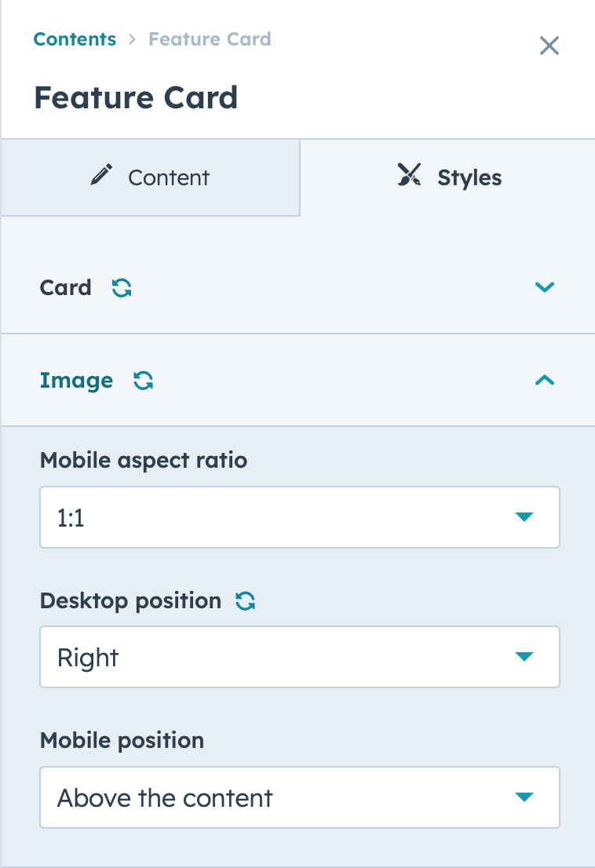Switch to the Styles tab
This screenshot has width=595, height=868.
(x=447, y=177)
